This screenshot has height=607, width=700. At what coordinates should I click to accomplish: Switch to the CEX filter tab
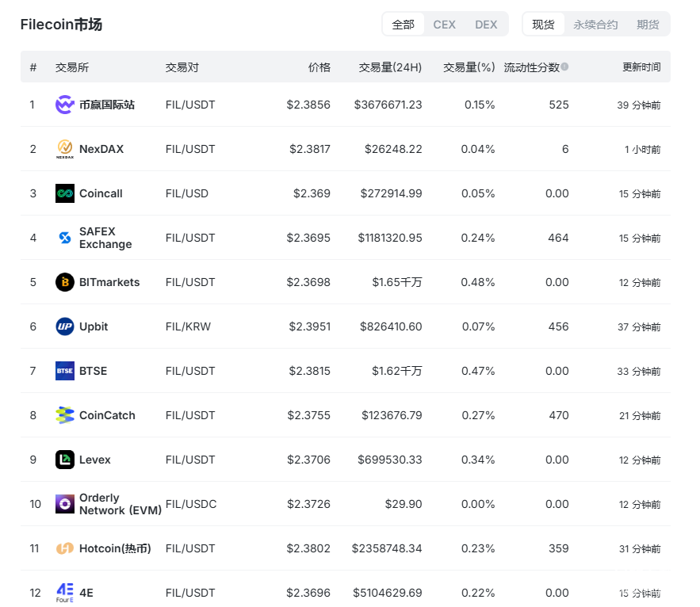(444, 24)
